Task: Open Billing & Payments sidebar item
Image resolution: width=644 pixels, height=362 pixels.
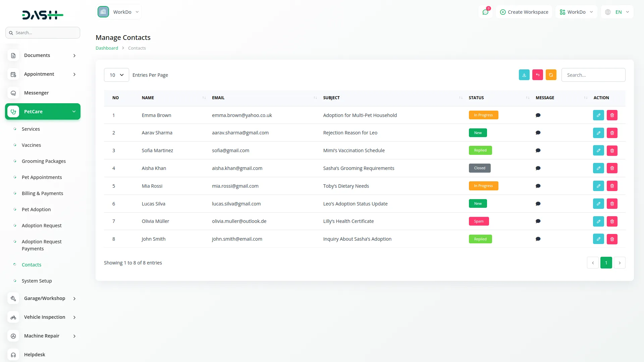Action: click(x=42, y=193)
